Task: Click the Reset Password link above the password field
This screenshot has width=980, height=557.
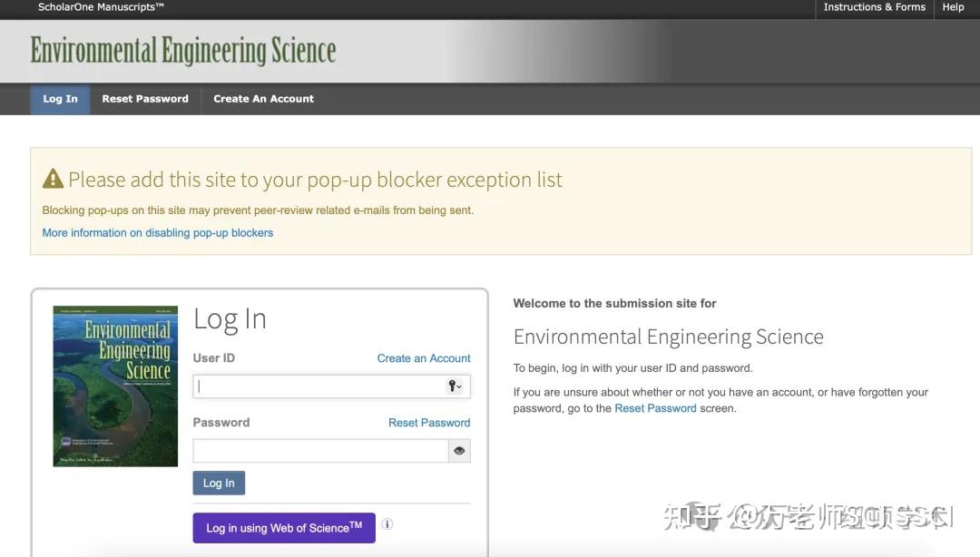Action: coord(428,422)
